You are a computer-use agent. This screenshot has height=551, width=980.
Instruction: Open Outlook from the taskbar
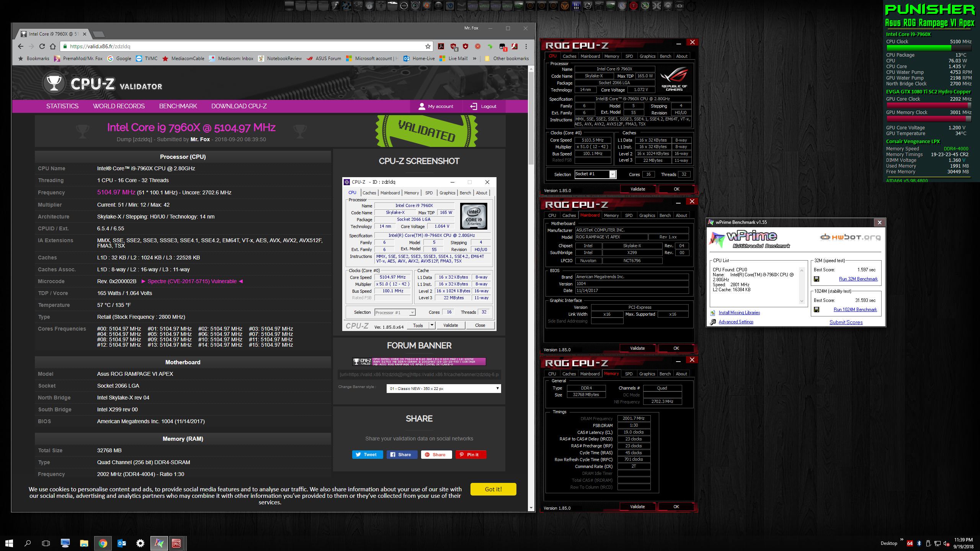(x=122, y=543)
